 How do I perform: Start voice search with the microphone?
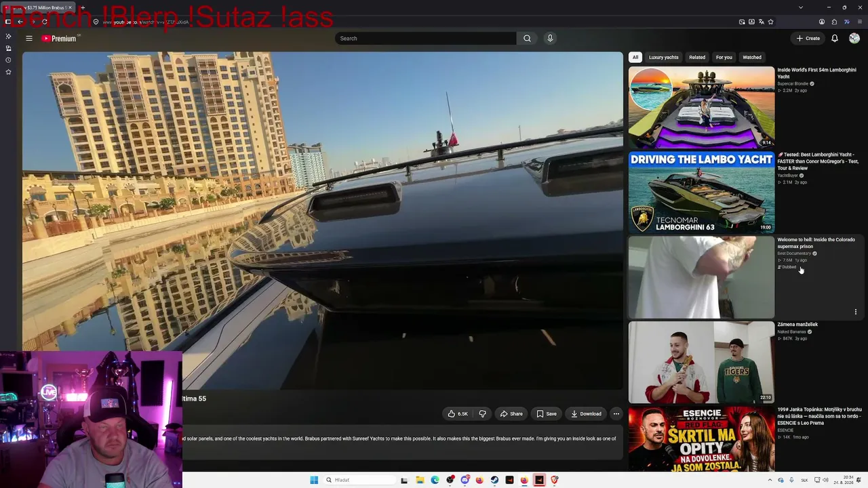click(x=550, y=39)
